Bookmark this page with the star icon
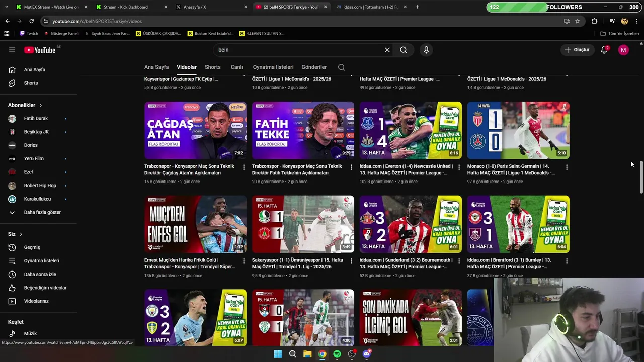The width and height of the screenshot is (644, 362). click(x=578, y=21)
